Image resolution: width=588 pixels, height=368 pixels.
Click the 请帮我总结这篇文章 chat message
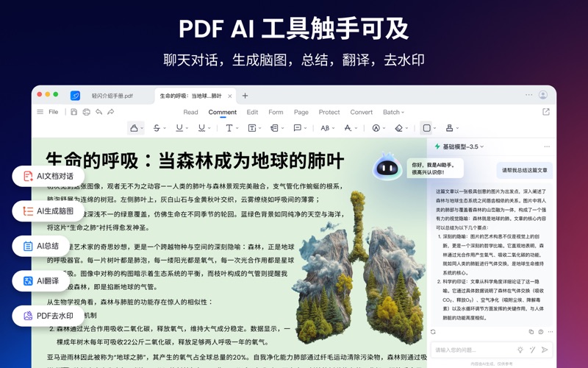pos(525,170)
